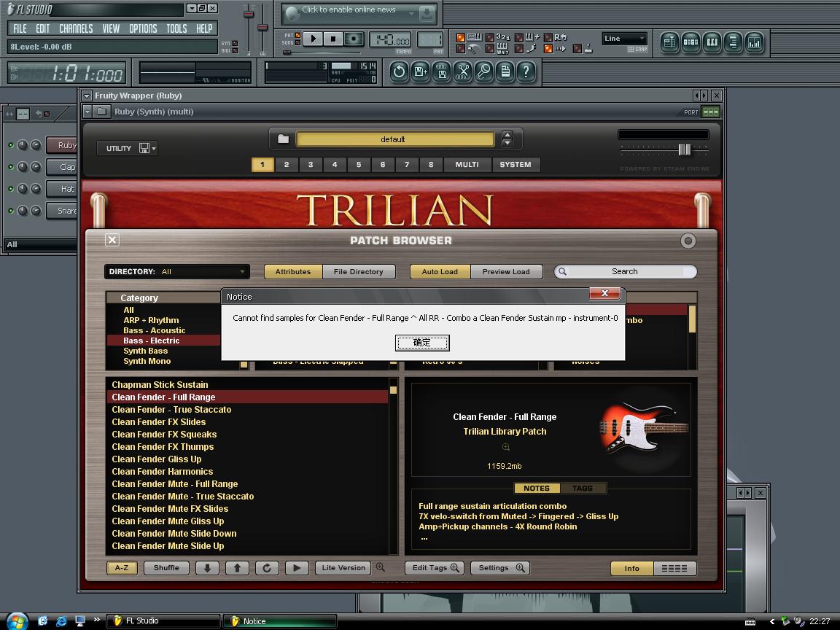The height and width of the screenshot is (630, 840).
Task: Click the tempo display 140.000
Action: pos(390,40)
